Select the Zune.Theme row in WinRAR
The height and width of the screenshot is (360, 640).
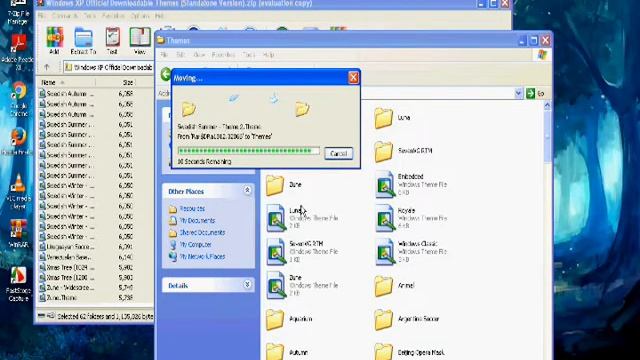pyautogui.click(x=87, y=298)
